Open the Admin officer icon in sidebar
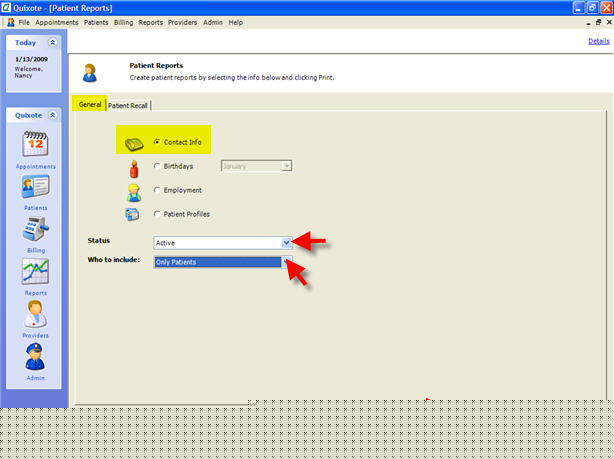614x459 pixels. 35,357
